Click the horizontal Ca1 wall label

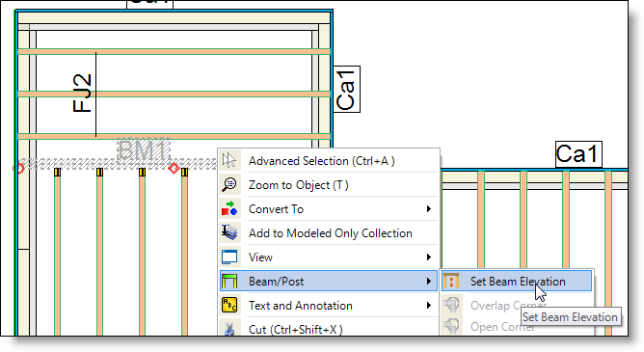point(578,154)
